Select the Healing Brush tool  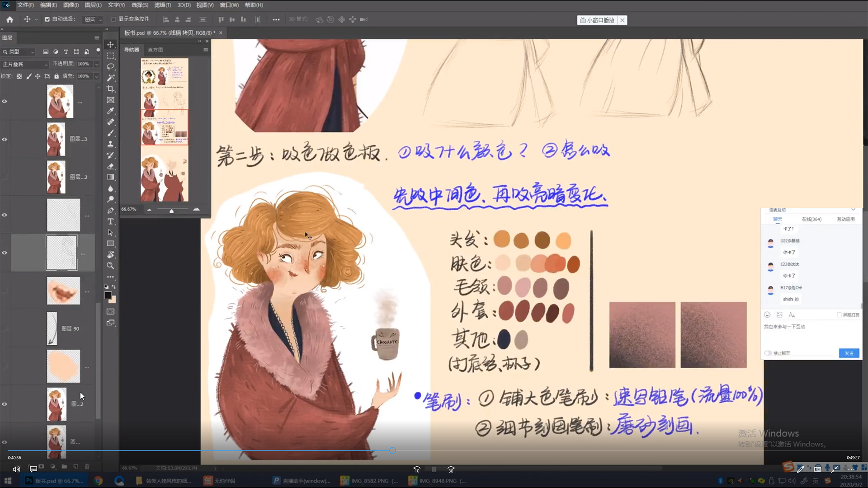[x=110, y=122]
